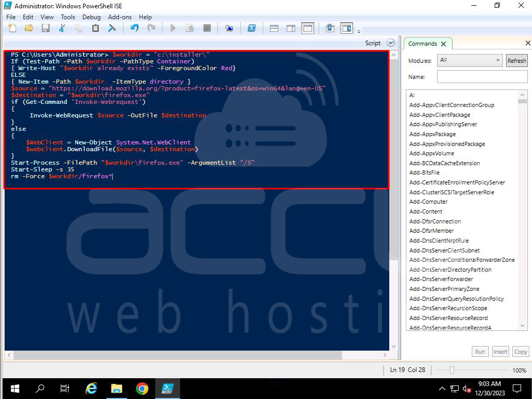
Task: Close the Commands add-on pane
Action: 528,43
